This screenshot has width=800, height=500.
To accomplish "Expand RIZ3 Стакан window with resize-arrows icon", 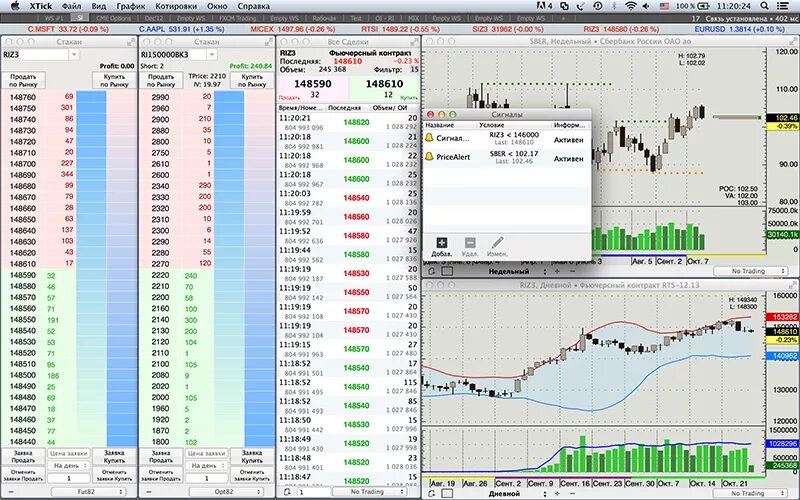I will click(x=131, y=42).
